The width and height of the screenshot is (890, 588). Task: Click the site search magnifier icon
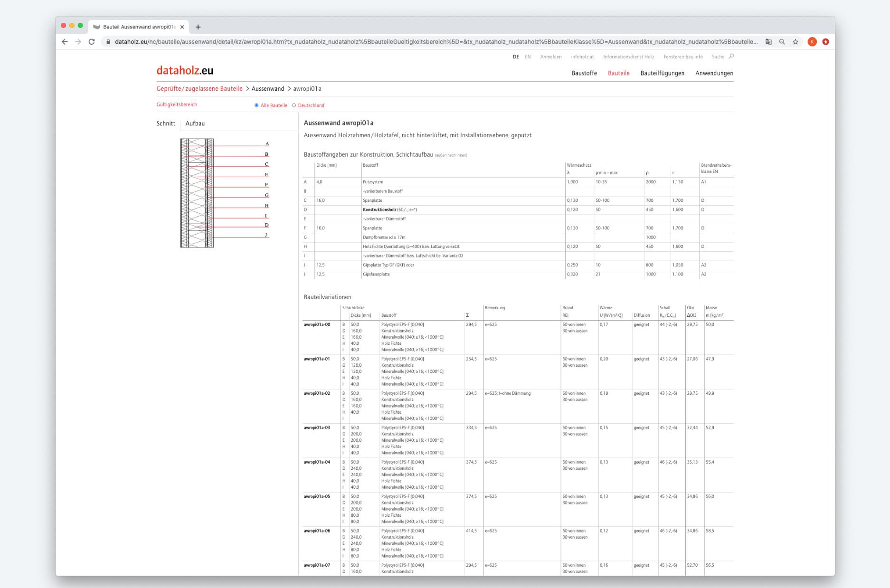(731, 56)
